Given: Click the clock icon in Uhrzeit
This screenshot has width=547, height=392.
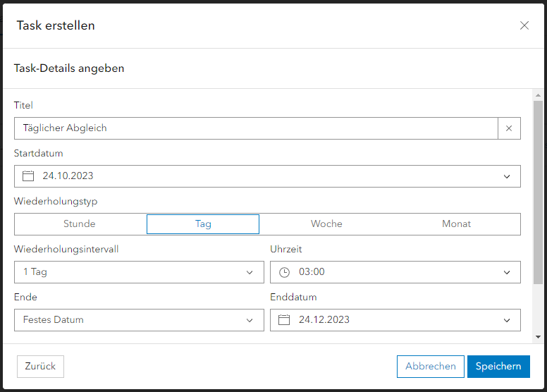Looking at the screenshot, I should 284,272.
